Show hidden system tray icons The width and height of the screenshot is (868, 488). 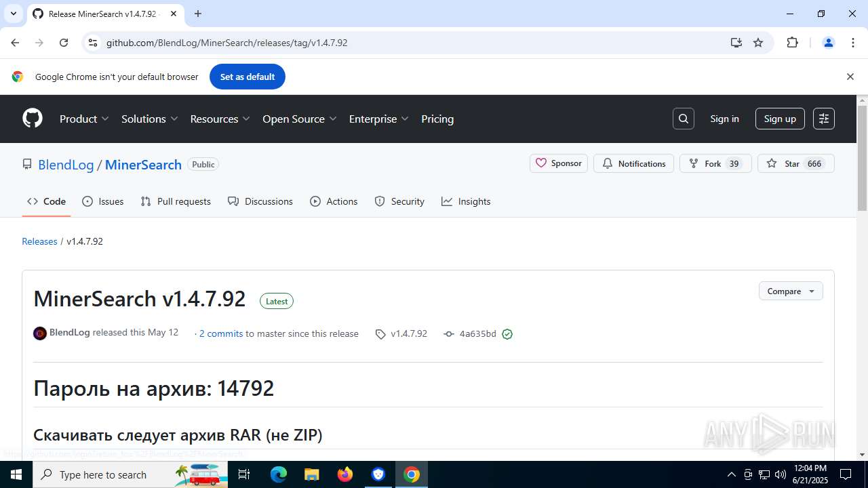click(x=731, y=474)
